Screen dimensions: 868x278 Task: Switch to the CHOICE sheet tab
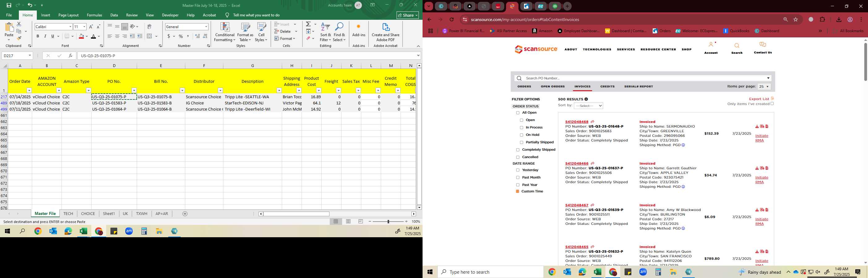[88, 214]
